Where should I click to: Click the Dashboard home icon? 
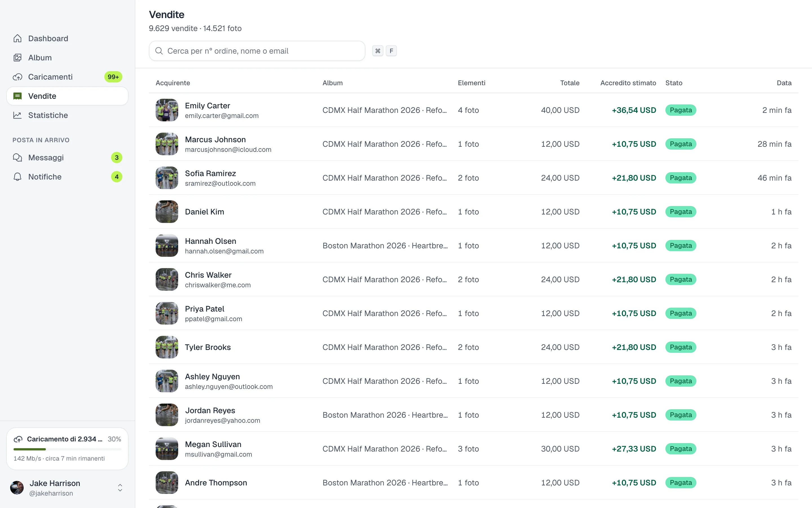17,39
